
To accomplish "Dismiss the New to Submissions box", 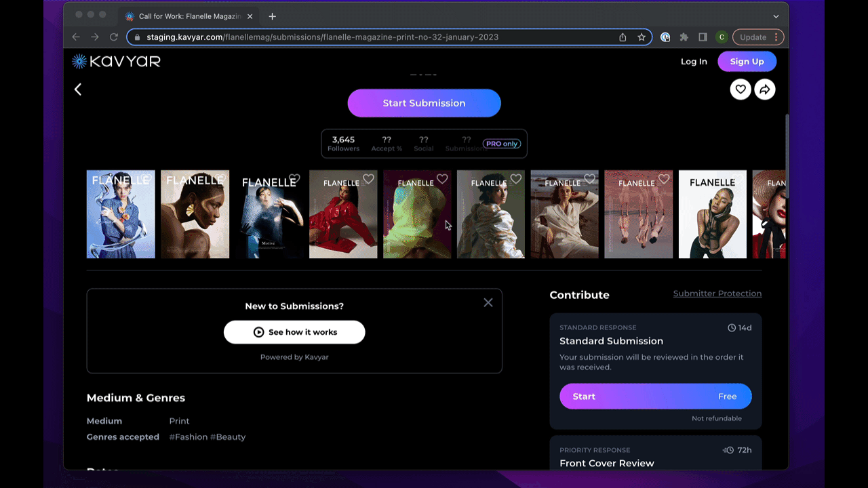I will (488, 303).
